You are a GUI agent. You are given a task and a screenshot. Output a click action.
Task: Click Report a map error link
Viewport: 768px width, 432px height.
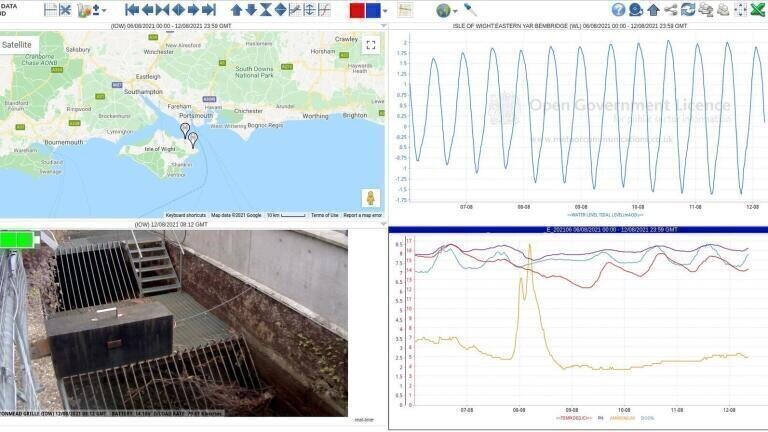point(362,215)
